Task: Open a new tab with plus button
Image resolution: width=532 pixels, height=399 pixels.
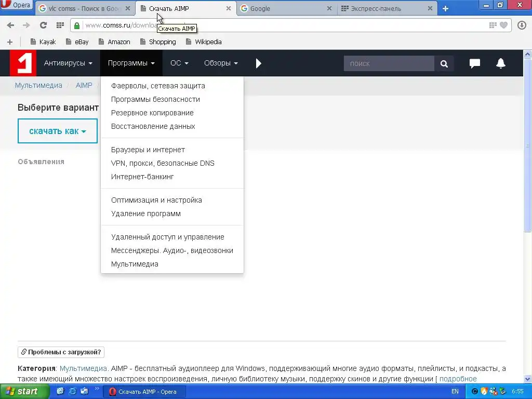Action: point(445,8)
